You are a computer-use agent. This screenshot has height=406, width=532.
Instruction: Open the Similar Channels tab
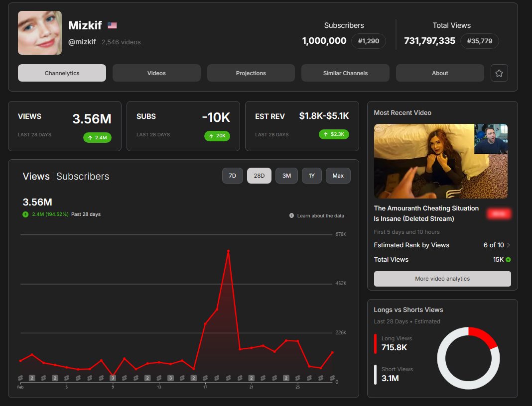(345, 73)
